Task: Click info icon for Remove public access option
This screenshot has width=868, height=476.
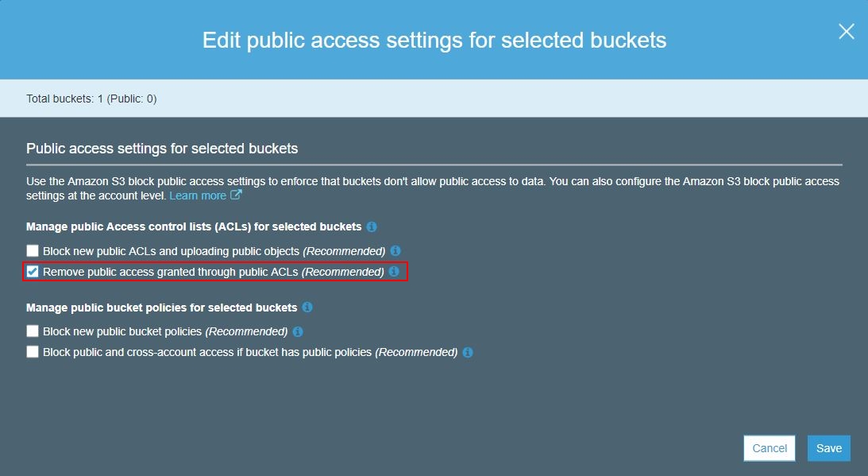Action: point(394,272)
